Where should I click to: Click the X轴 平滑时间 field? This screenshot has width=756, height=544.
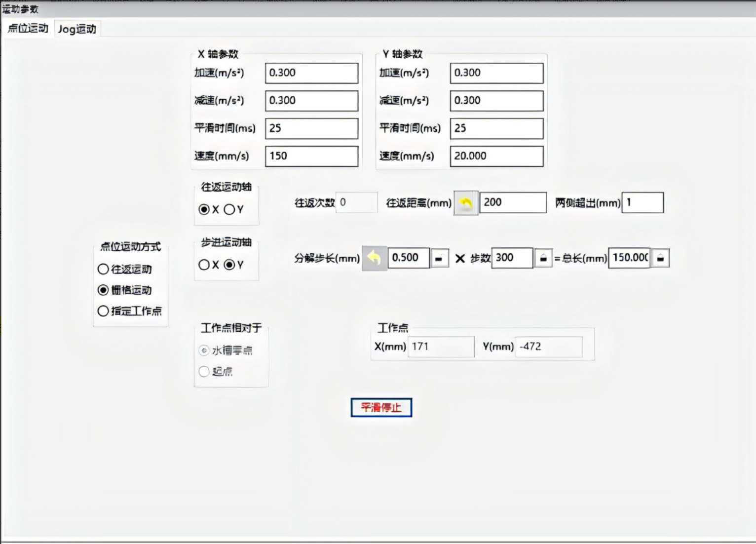pos(311,128)
